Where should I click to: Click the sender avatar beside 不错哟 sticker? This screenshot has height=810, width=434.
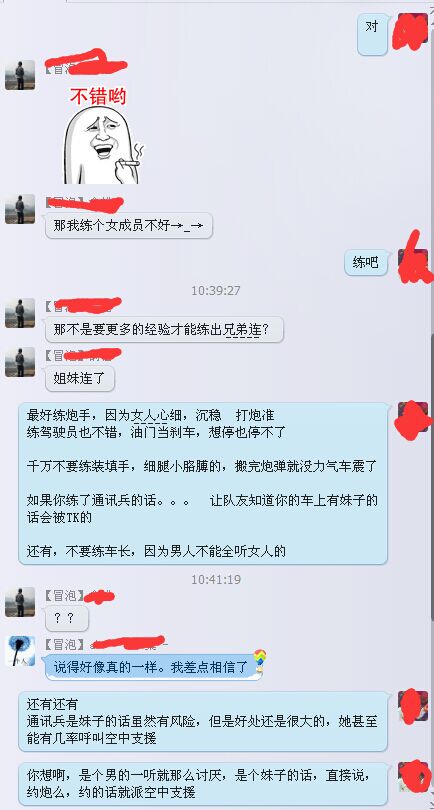(20, 75)
